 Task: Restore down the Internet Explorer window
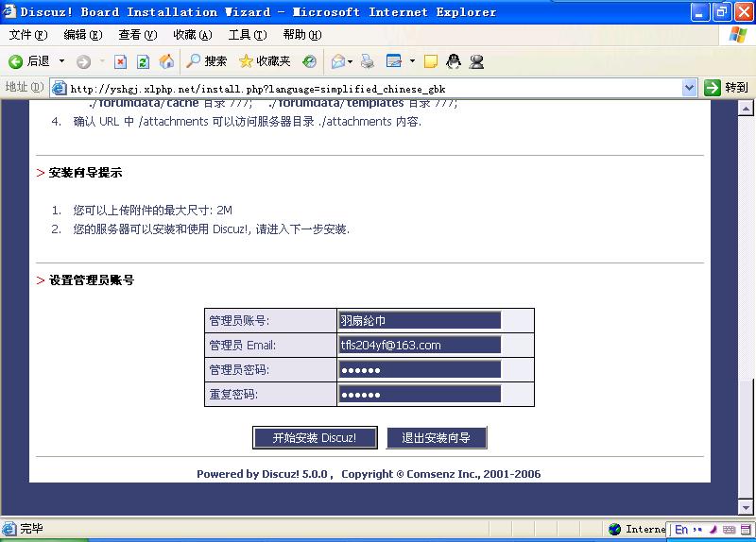coord(721,12)
